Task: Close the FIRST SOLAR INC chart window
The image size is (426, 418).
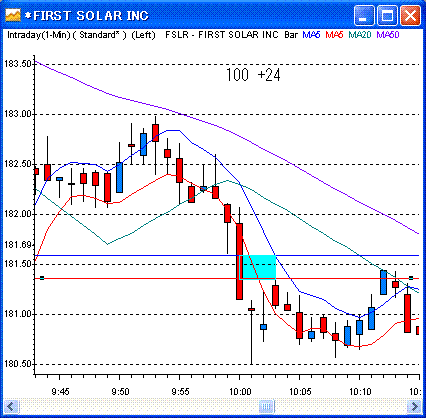Action: click(x=410, y=16)
